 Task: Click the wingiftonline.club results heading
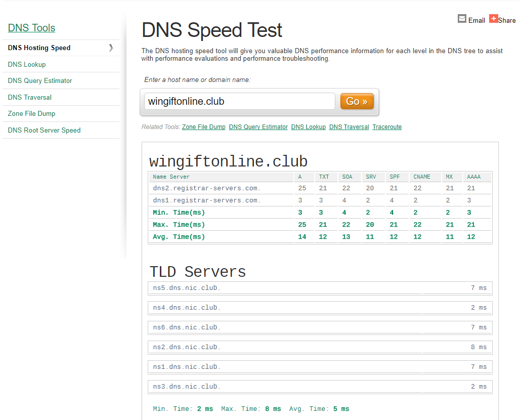[229, 161]
